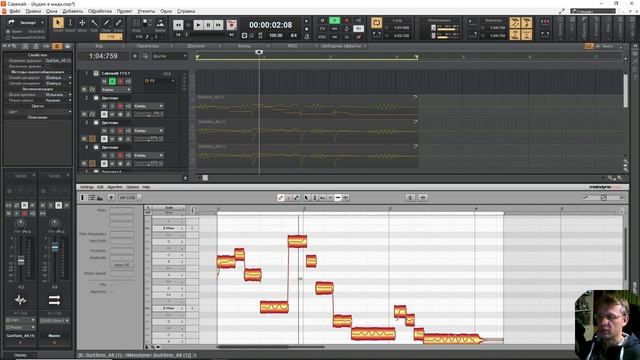Open Клипы edit filter on track 3
Screen dimensions: 640x360
pos(149,131)
